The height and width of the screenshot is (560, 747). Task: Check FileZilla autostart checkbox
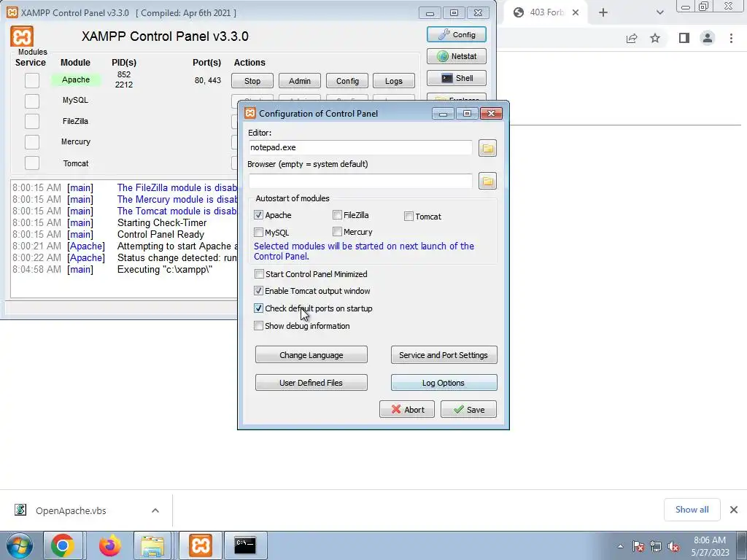(x=337, y=215)
